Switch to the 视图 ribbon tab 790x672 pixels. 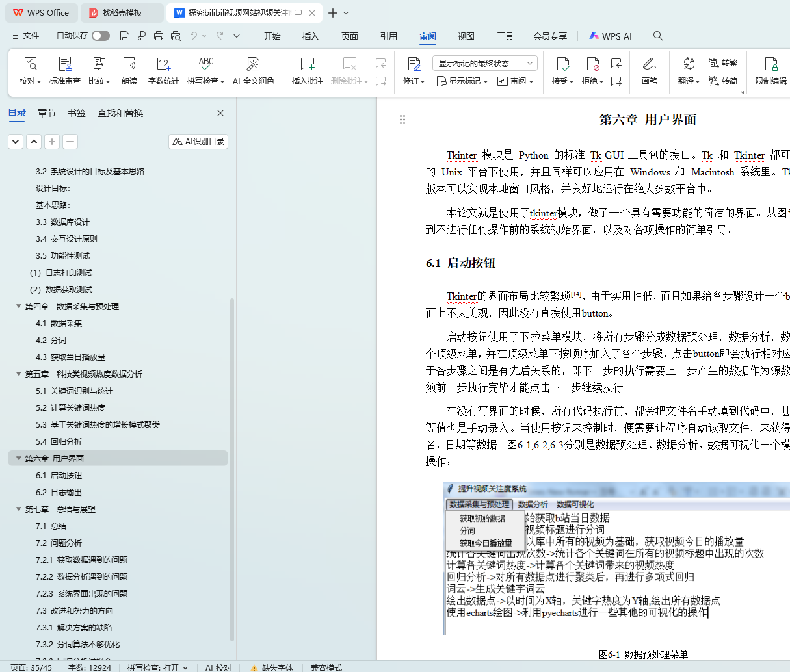coord(466,36)
